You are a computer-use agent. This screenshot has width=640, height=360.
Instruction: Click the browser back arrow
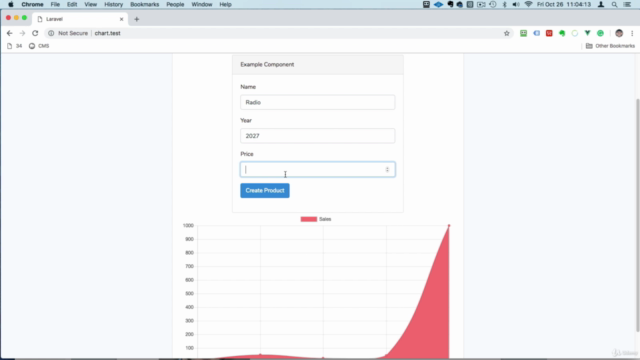click(x=10, y=33)
